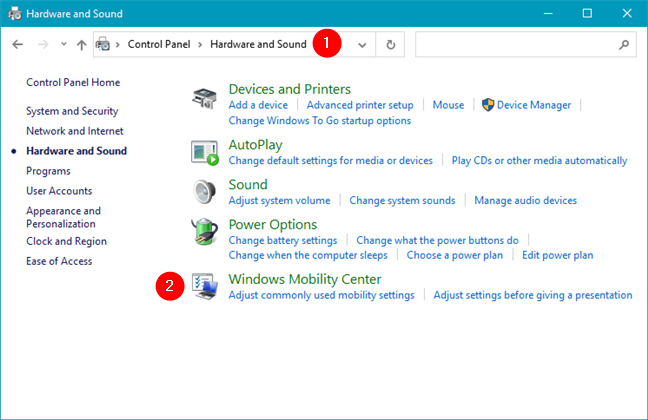
Task: Refresh the Hardware and Sound page
Action: (x=391, y=45)
